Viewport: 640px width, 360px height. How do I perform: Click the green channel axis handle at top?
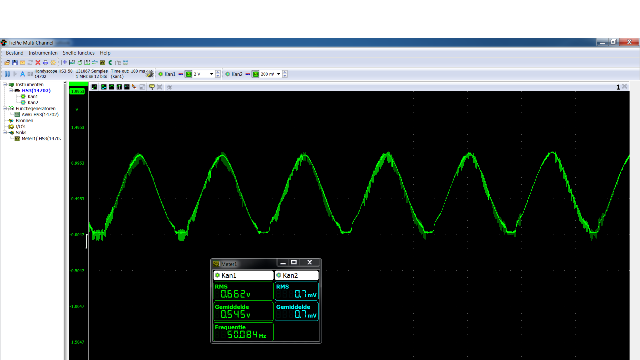click(x=78, y=84)
